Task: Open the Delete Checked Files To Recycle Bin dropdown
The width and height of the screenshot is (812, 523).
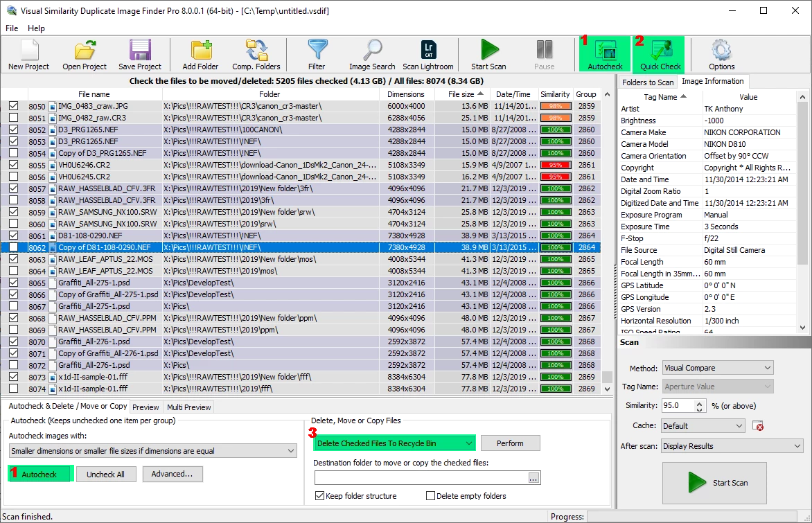Action: pos(395,443)
